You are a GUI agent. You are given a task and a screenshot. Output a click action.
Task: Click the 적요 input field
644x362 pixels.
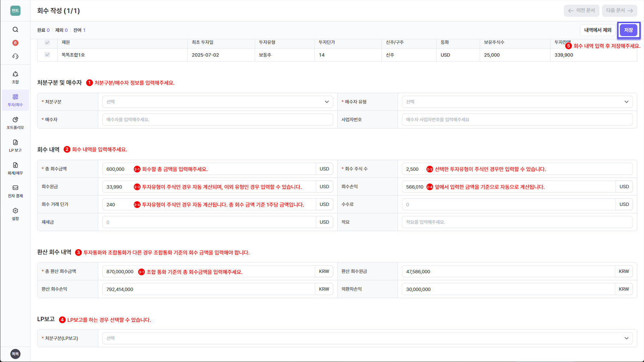517,222
